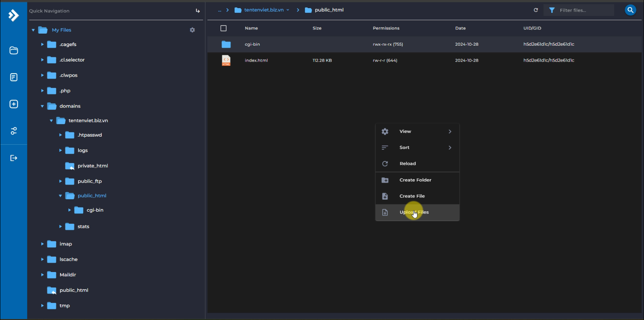644x320 pixels.
Task: Open the document list icon in sidebar
Action: click(14, 77)
